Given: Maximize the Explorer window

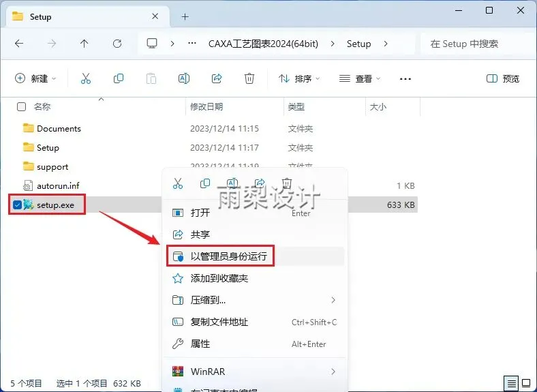Looking at the screenshot, I should click(x=489, y=10).
